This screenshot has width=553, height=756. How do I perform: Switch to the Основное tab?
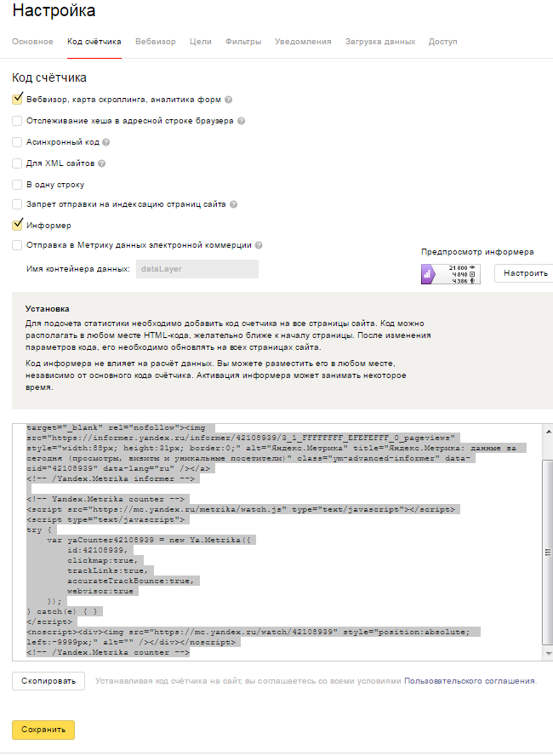[x=32, y=42]
